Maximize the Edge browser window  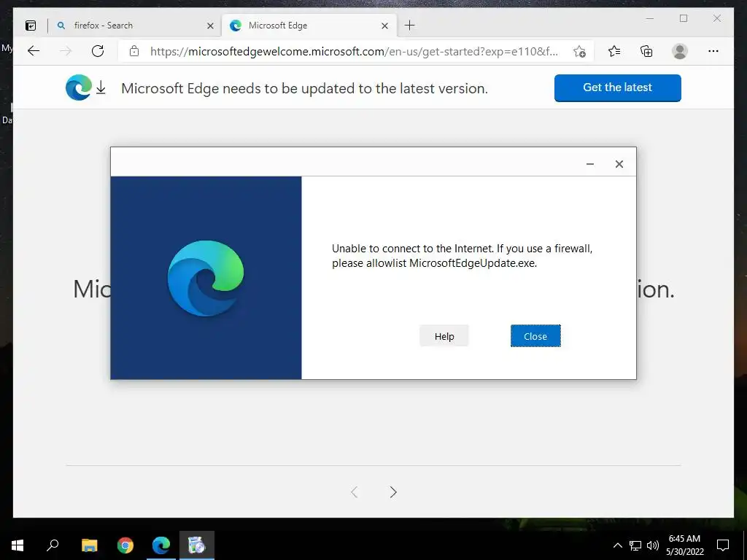coord(684,18)
